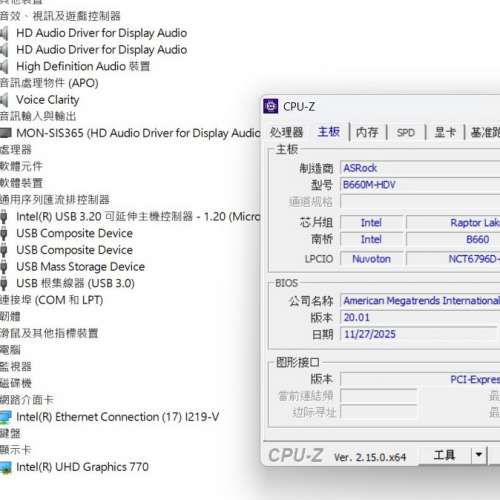Select MON-SIS365 audio output device
500x500 pixels.
tap(138, 133)
